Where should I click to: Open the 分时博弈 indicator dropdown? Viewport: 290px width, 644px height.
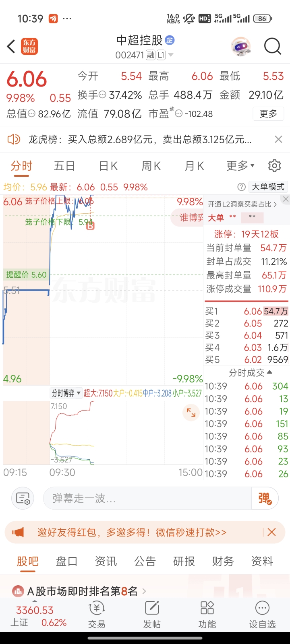point(66,393)
